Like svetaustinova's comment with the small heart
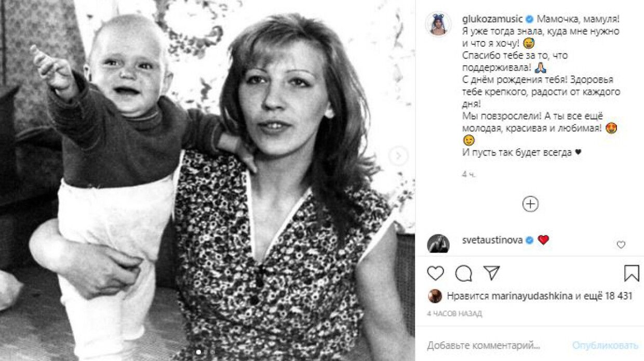 [x=621, y=245]
